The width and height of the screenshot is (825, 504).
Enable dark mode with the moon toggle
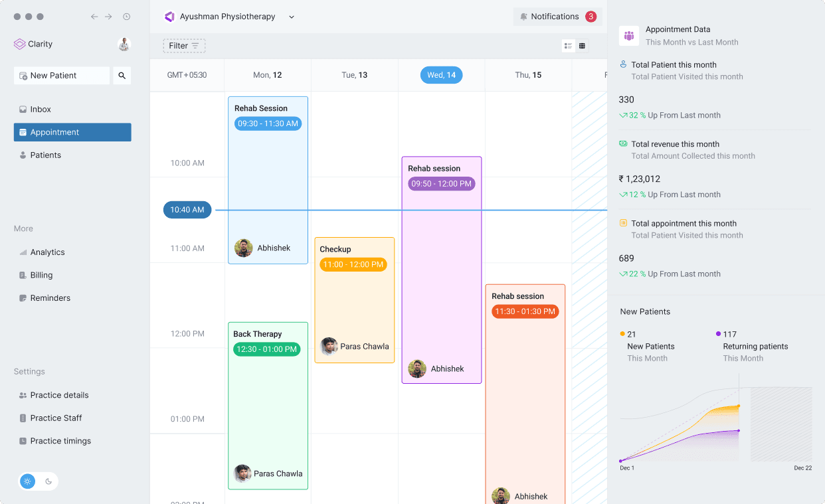pyautogui.click(x=49, y=481)
